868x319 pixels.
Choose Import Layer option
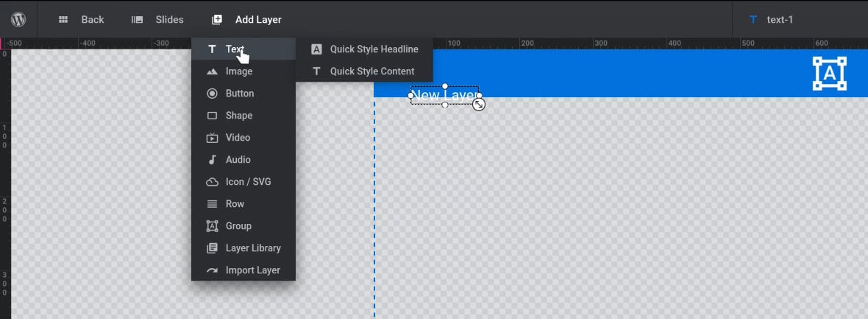pos(252,270)
